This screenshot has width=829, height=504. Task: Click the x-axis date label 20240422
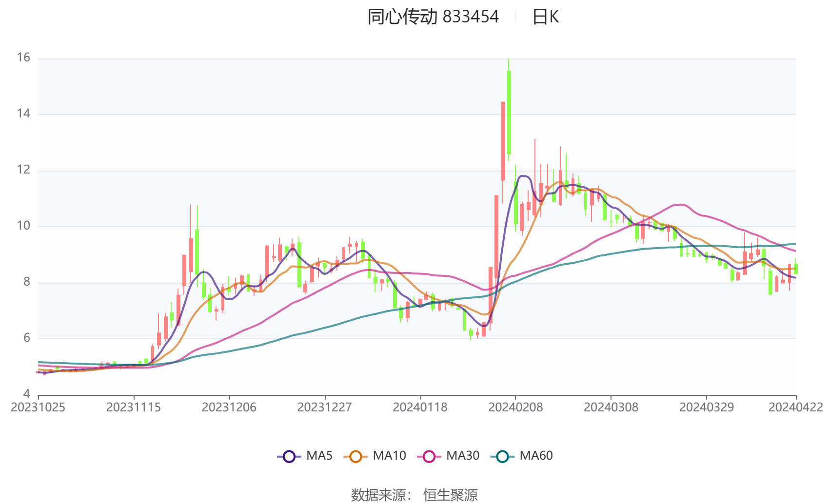pyautogui.click(x=796, y=407)
